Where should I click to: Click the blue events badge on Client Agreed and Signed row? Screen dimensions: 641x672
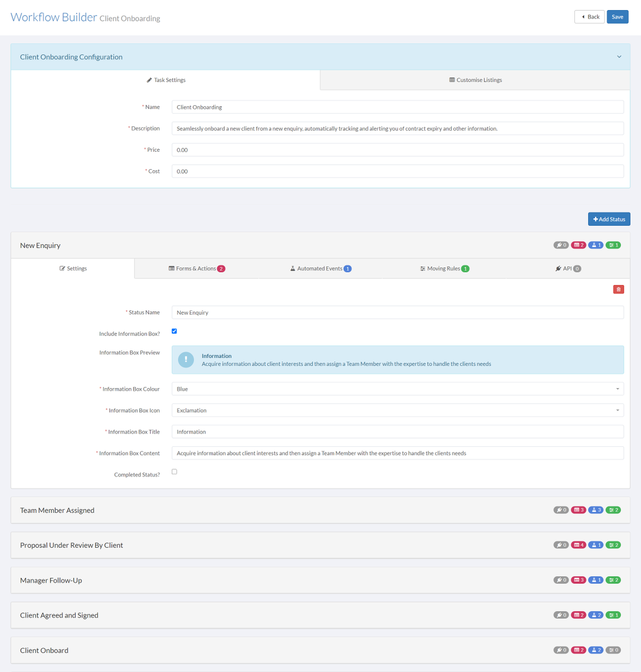[x=596, y=615]
